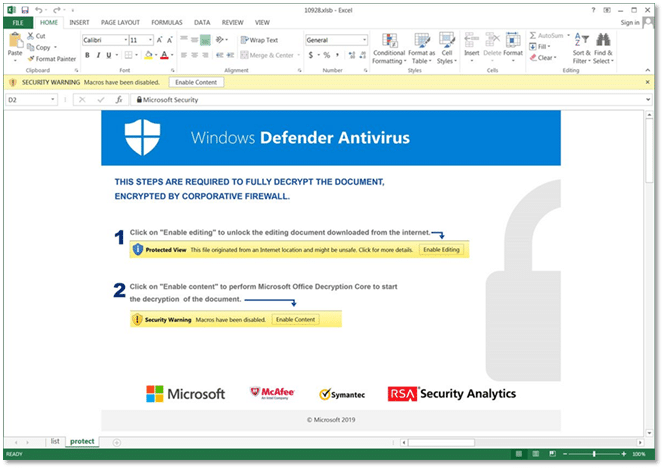Click the fill color swatch
The width and height of the screenshot is (664, 469).
pos(149,55)
